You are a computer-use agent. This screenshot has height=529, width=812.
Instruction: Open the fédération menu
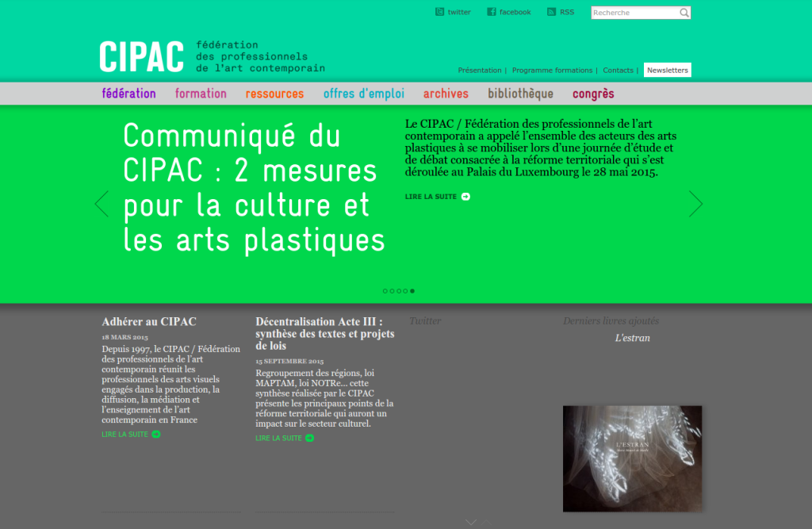pyautogui.click(x=129, y=94)
